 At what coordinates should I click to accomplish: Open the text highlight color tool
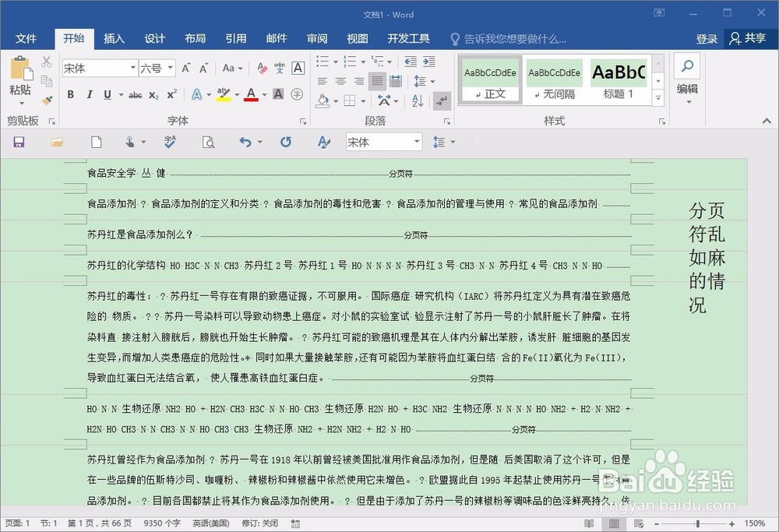(224, 94)
